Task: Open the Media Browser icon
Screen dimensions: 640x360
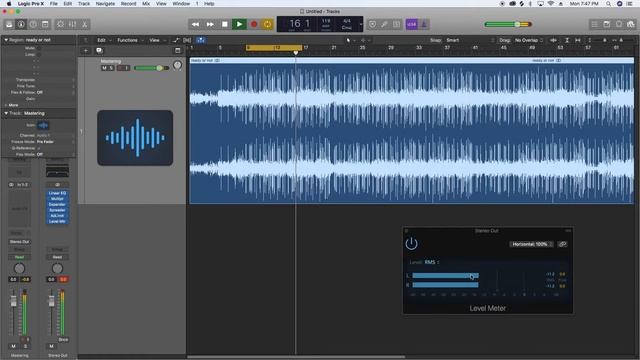Action: click(x=631, y=24)
